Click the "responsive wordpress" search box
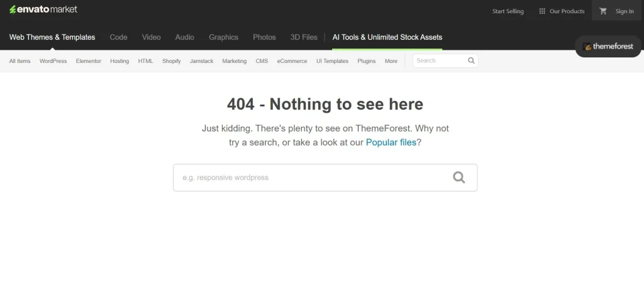 (314, 178)
